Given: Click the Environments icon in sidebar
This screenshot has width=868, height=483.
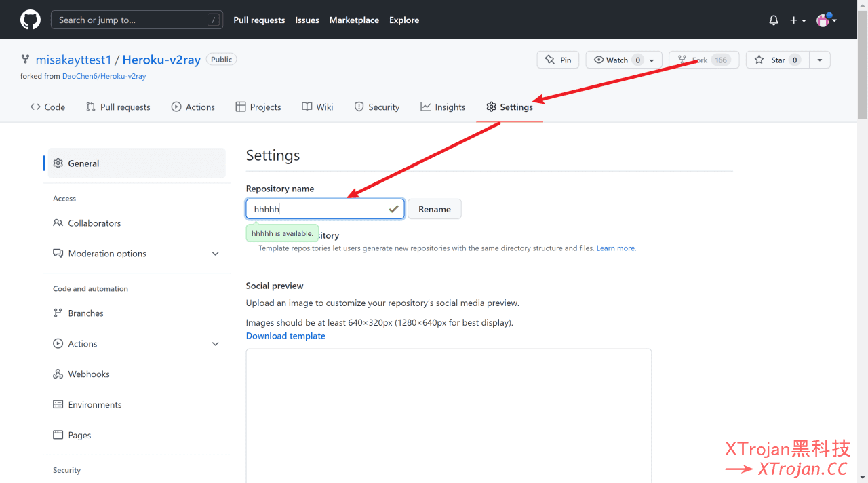Looking at the screenshot, I should click(58, 405).
